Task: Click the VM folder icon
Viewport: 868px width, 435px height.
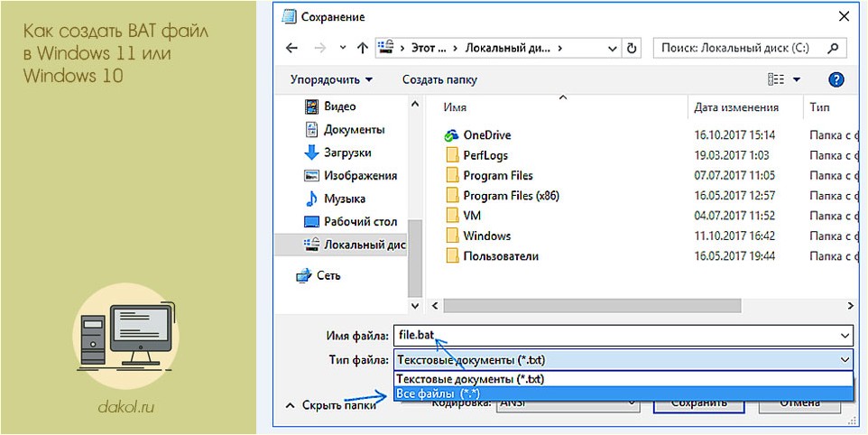Action: tap(452, 216)
